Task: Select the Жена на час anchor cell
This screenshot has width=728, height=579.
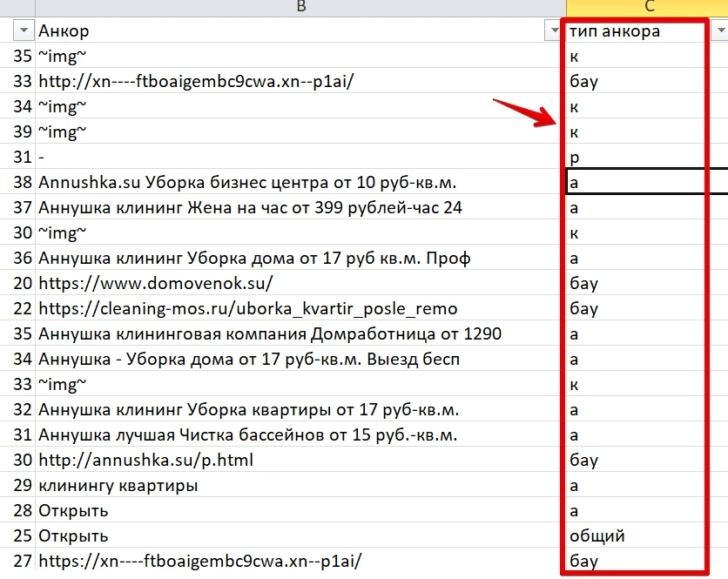Action: tap(300, 207)
